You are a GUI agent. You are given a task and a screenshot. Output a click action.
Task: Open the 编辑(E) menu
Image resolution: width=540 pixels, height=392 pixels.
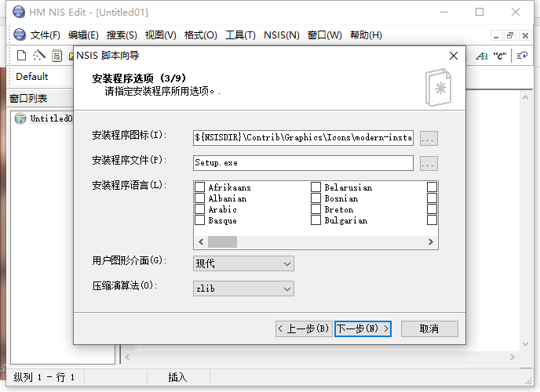pyautogui.click(x=83, y=35)
